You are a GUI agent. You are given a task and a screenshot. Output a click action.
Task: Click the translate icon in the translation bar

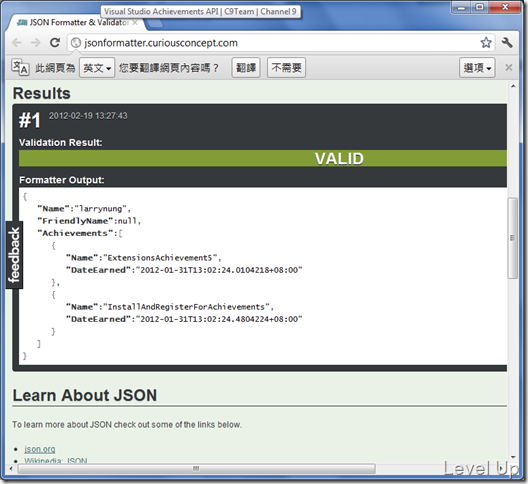click(x=20, y=67)
